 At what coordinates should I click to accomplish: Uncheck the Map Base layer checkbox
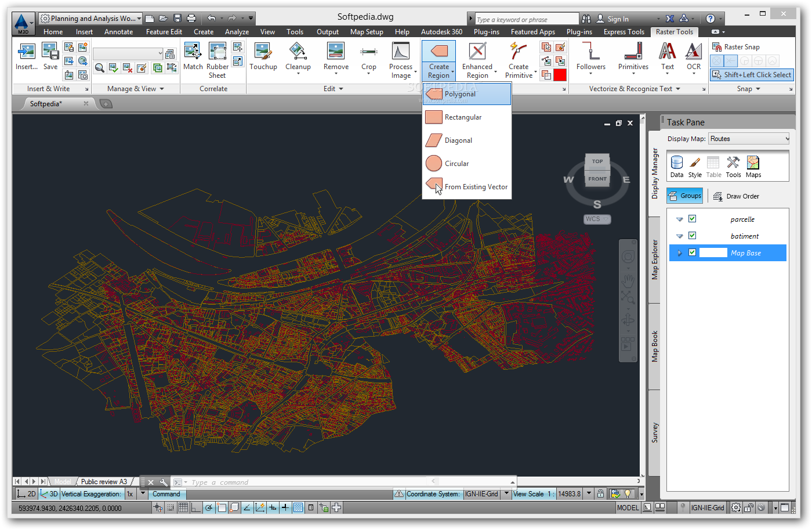coord(692,253)
